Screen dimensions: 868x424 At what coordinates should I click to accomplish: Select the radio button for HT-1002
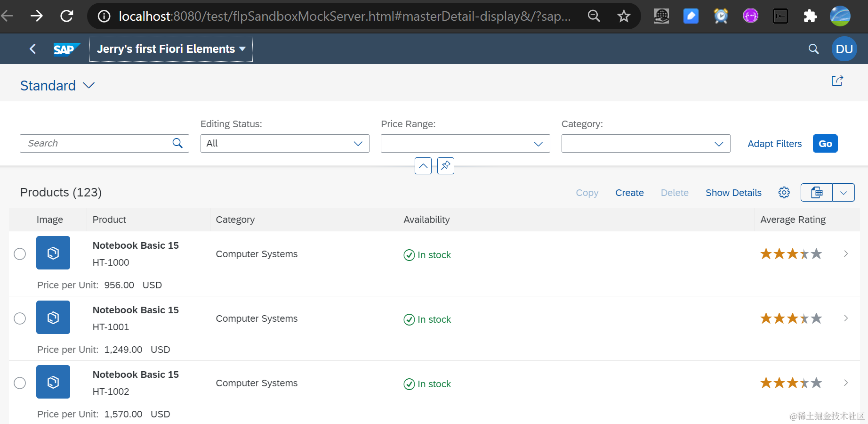pos(20,383)
